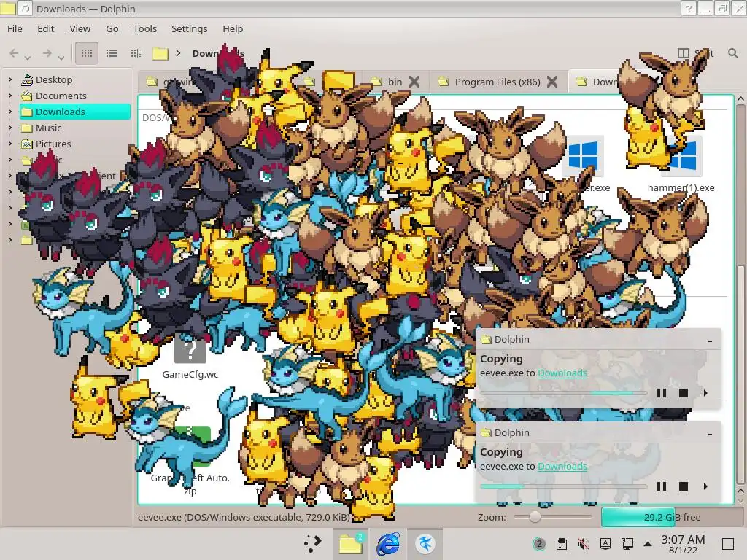Show hidden system tray icons arrow
747x560 pixels.
click(x=648, y=544)
